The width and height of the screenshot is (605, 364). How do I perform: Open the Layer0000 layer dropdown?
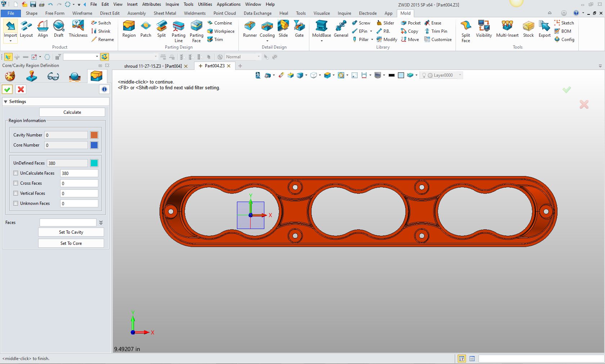pos(460,75)
